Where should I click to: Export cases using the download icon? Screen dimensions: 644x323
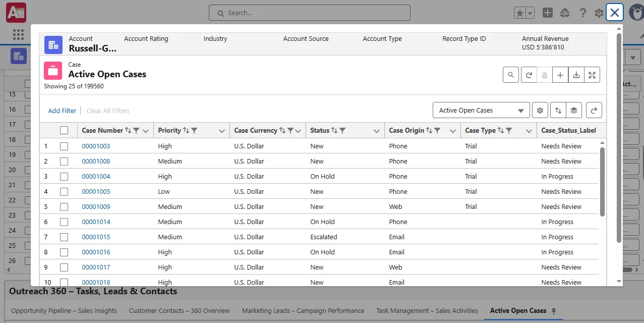[x=576, y=75]
